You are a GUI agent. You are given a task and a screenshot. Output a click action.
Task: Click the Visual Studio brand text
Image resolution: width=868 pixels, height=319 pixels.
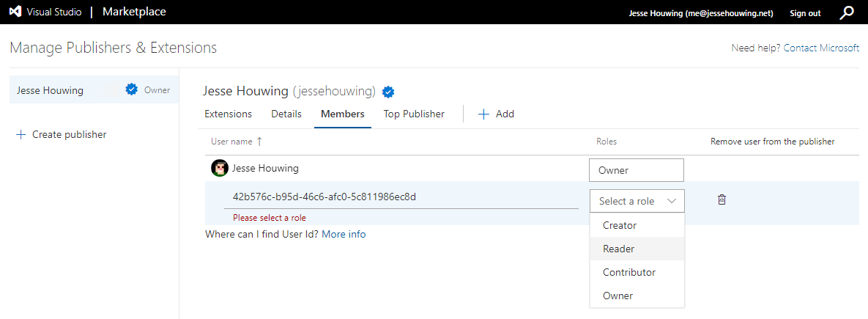click(x=53, y=12)
